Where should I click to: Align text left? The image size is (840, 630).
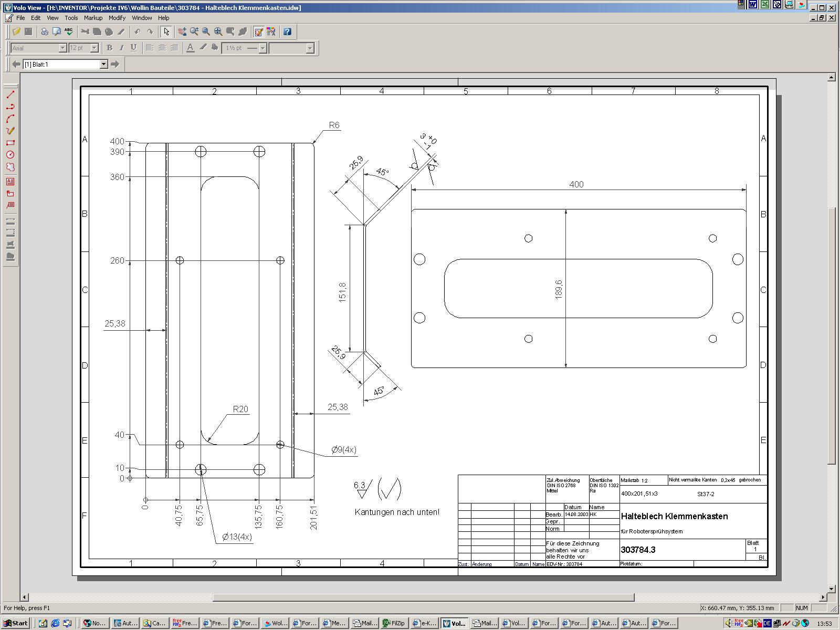tap(150, 48)
